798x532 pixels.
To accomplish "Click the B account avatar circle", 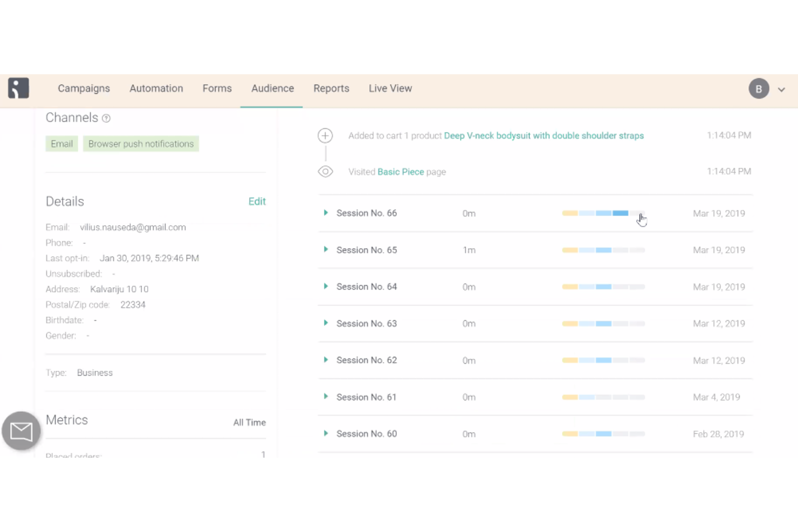I will coord(759,88).
